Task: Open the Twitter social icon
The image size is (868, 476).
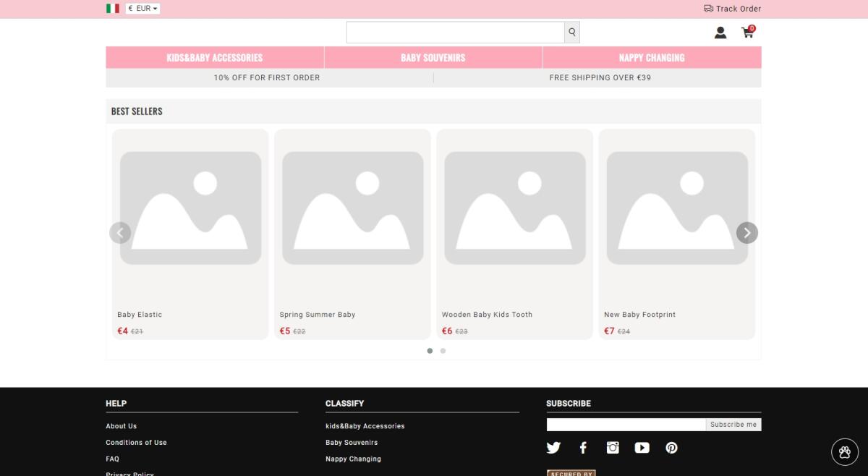Action: coord(553,448)
